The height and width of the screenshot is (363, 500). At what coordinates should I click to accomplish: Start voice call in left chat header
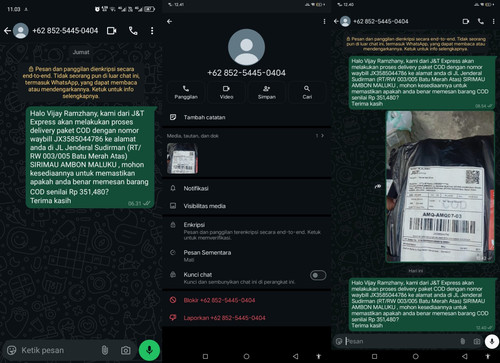133,31
